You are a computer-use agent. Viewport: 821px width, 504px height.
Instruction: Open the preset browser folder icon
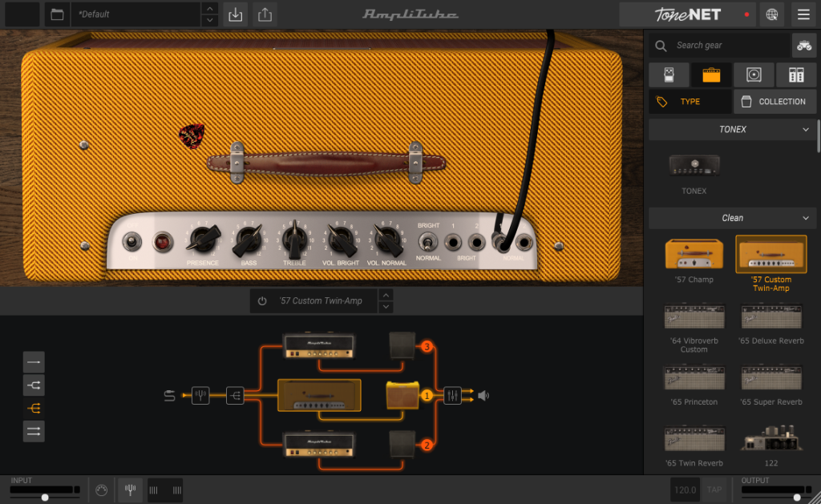coord(57,14)
